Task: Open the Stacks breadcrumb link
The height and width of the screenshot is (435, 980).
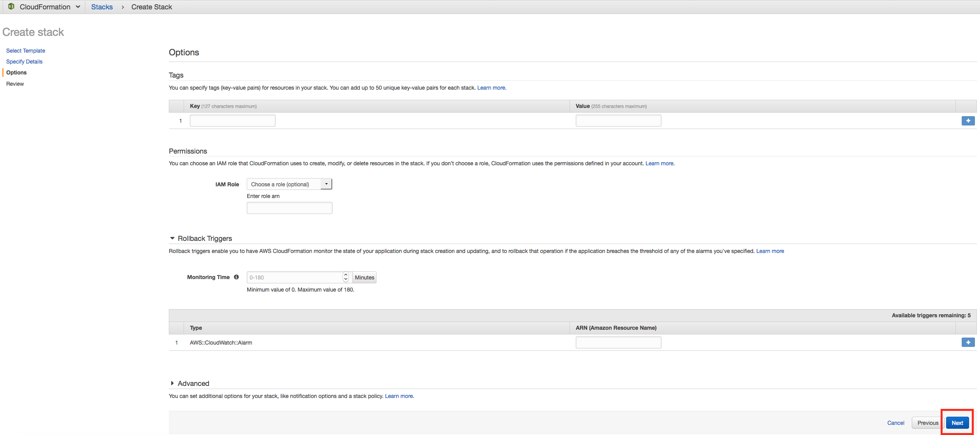Action: coord(102,7)
